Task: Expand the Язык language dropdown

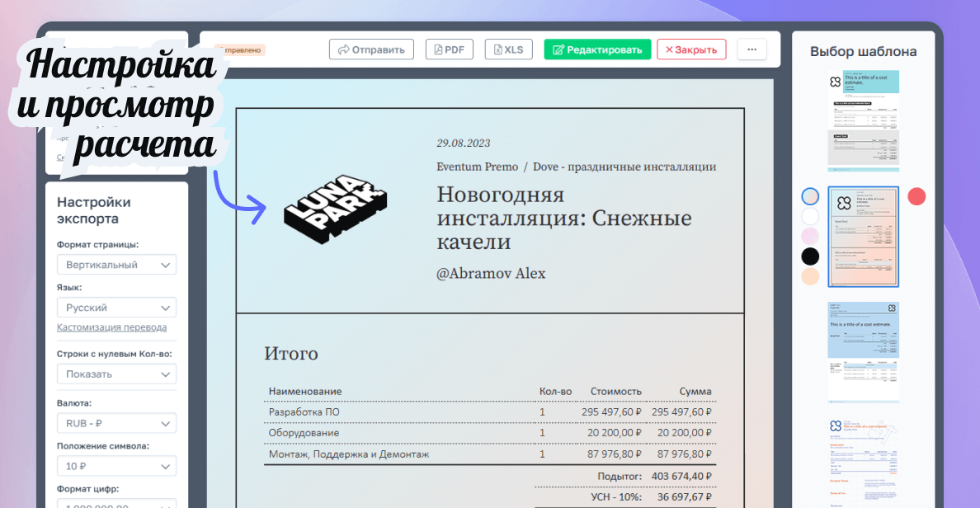Action: [116, 308]
